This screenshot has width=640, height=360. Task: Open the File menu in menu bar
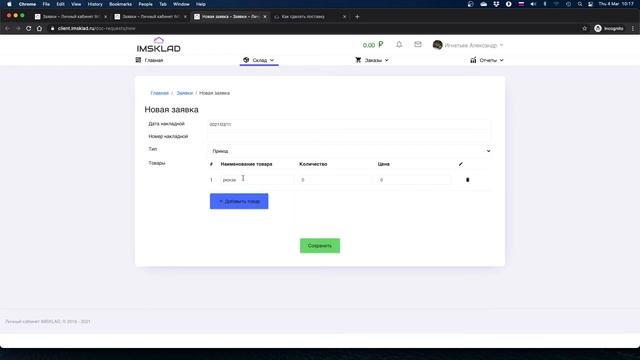click(x=46, y=4)
